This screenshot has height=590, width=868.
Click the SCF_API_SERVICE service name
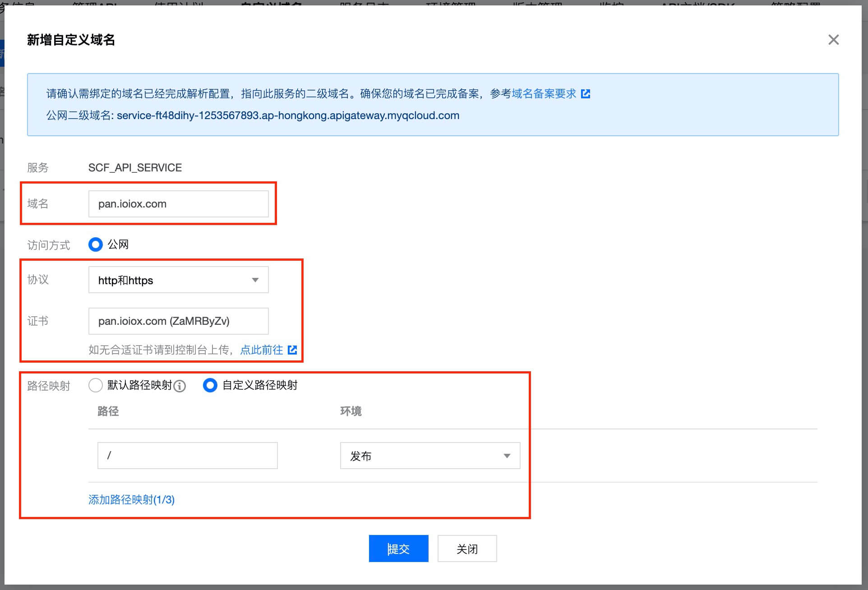tap(135, 168)
